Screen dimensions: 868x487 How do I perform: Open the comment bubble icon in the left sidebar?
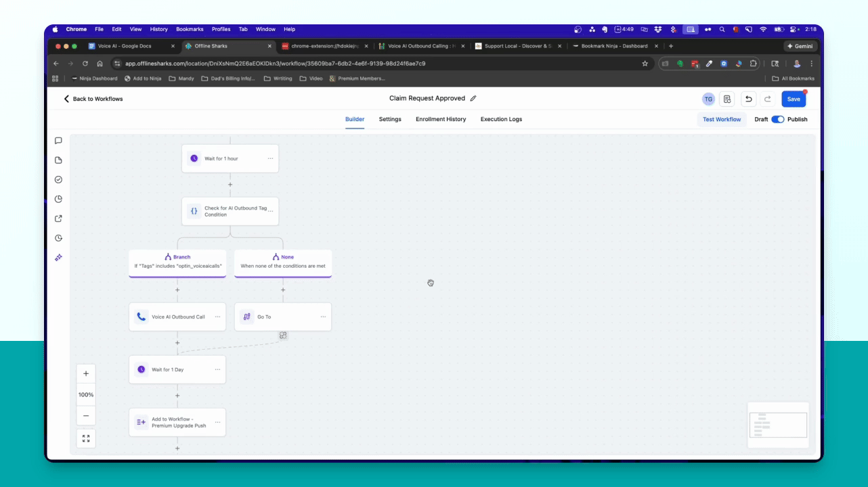point(58,141)
